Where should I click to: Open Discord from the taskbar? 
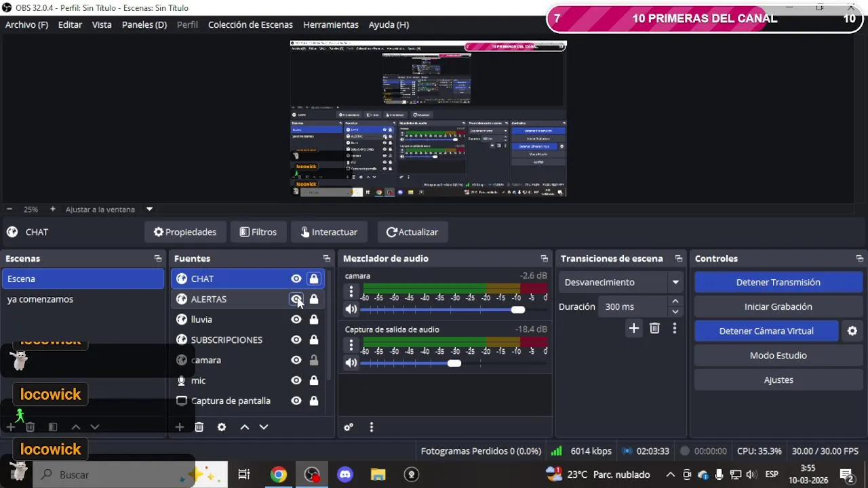click(345, 474)
